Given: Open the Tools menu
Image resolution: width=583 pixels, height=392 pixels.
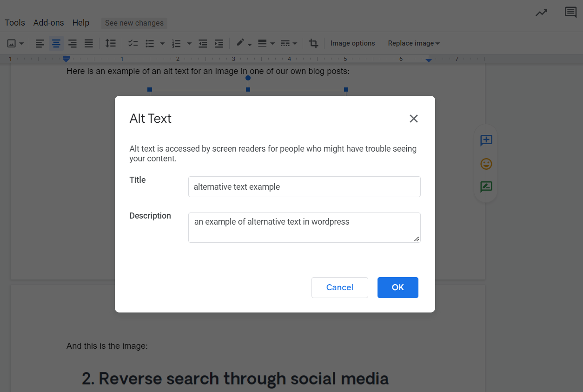Looking at the screenshot, I should (x=15, y=23).
